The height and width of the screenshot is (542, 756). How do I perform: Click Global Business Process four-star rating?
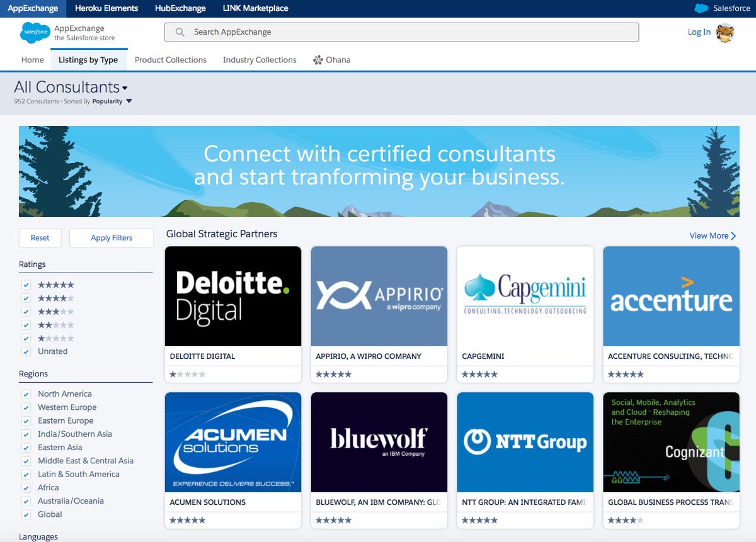tap(626, 521)
